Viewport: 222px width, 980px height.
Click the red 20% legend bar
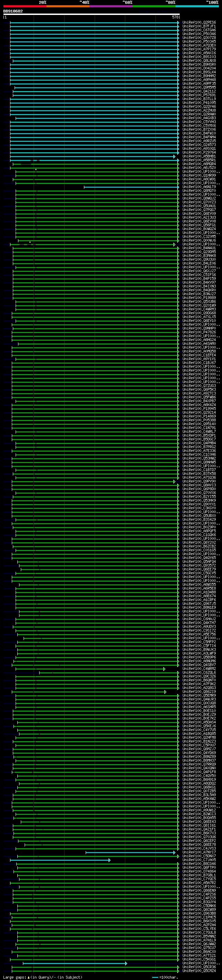(25, 6)
